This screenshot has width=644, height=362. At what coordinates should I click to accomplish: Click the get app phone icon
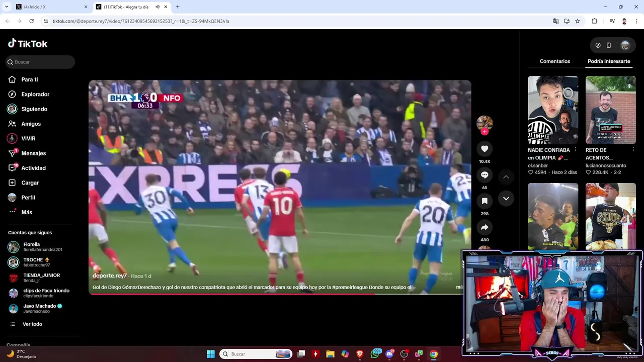[609, 45]
